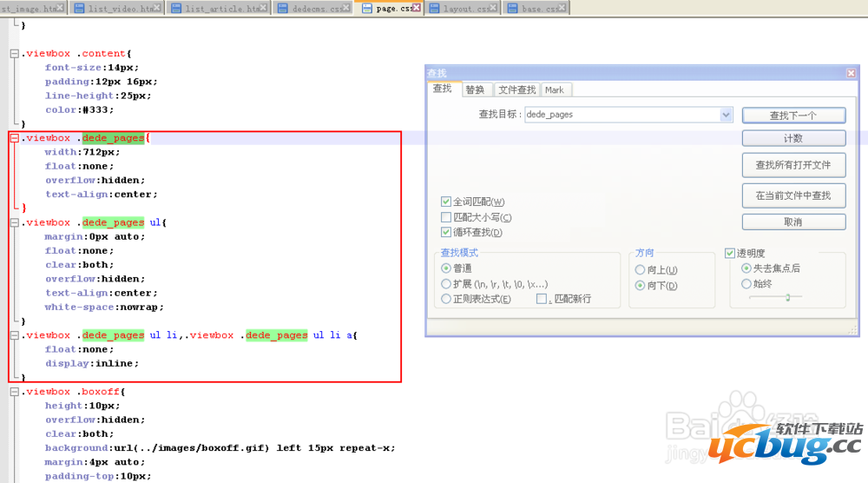Select the 普通 search mode radio button
The width and height of the screenshot is (868, 483).
tap(445, 268)
